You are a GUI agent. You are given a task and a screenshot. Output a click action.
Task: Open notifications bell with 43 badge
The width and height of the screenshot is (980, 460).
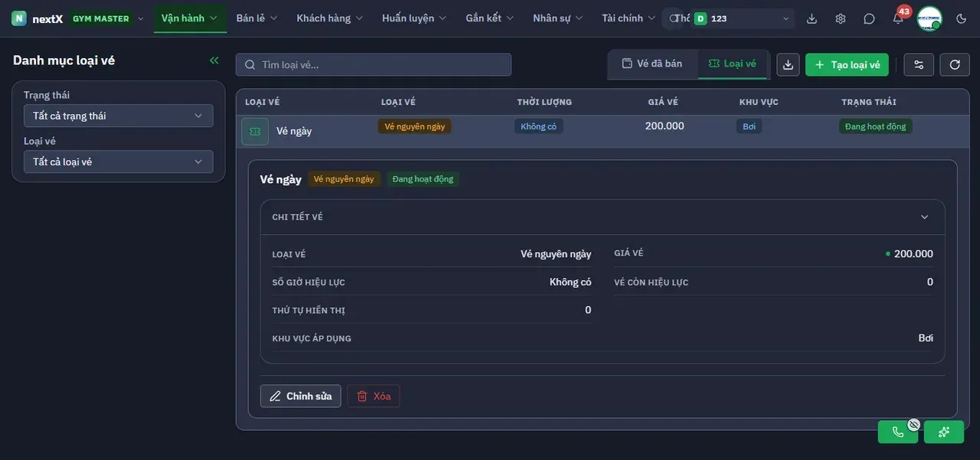[x=898, y=18]
